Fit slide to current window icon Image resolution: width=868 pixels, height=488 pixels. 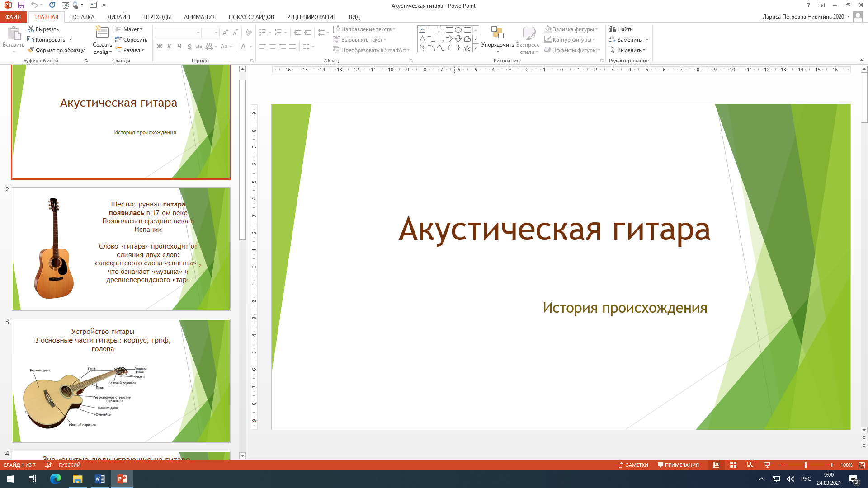(x=862, y=465)
